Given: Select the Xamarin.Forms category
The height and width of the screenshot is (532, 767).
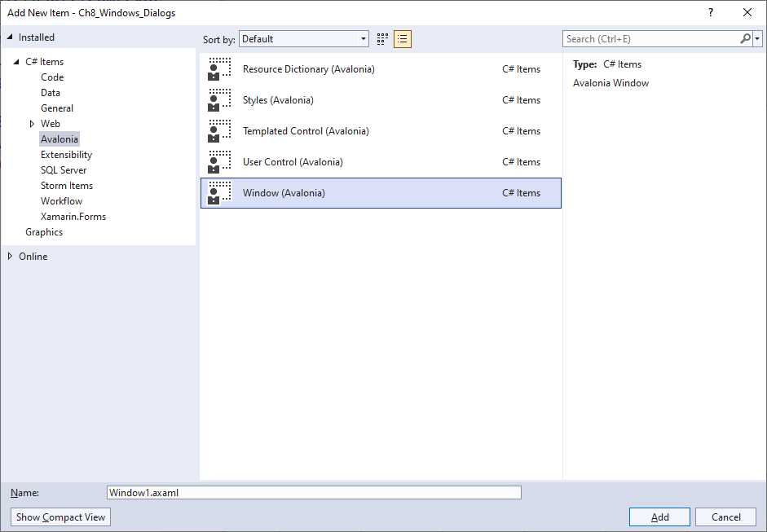Looking at the screenshot, I should (73, 217).
